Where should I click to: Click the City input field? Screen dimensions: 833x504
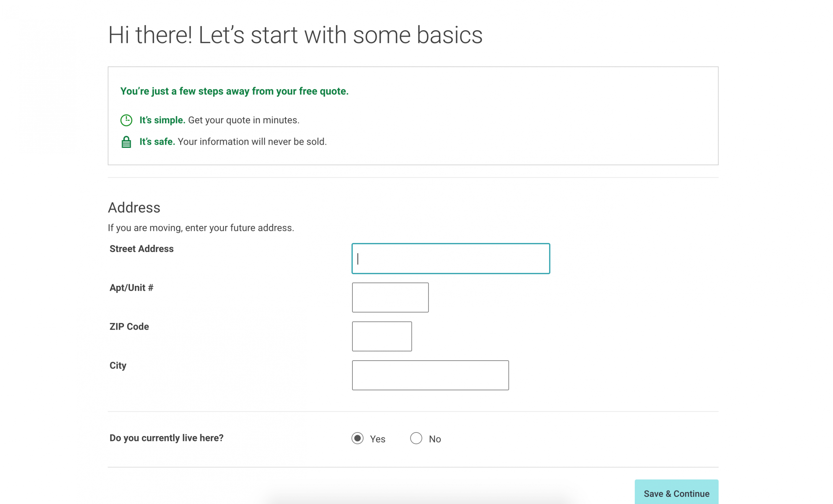pyautogui.click(x=430, y=375)
